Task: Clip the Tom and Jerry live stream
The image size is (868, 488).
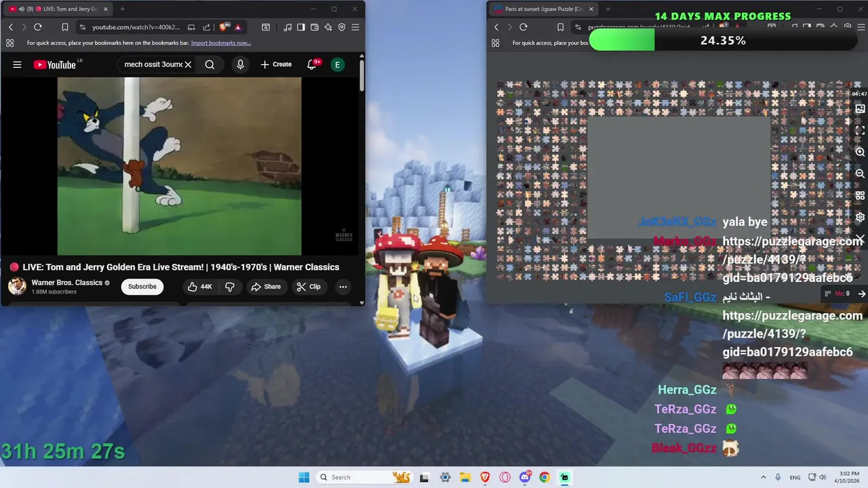Action: click(x=309, y=287)
